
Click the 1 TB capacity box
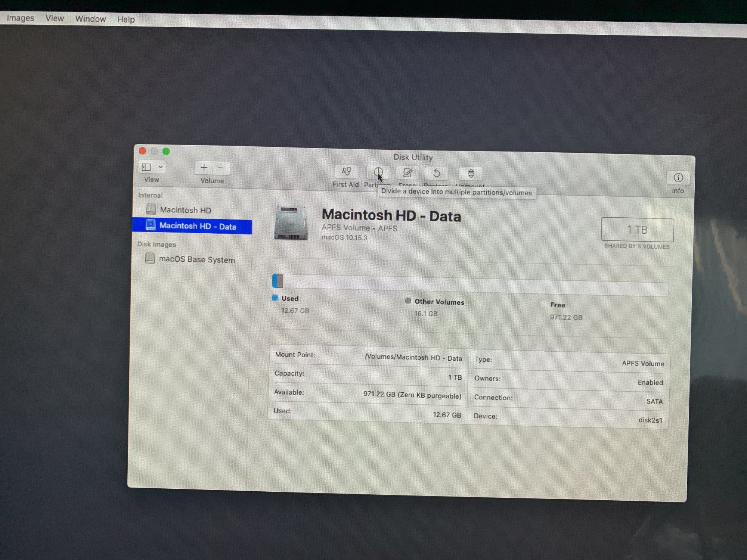(637, 230)
